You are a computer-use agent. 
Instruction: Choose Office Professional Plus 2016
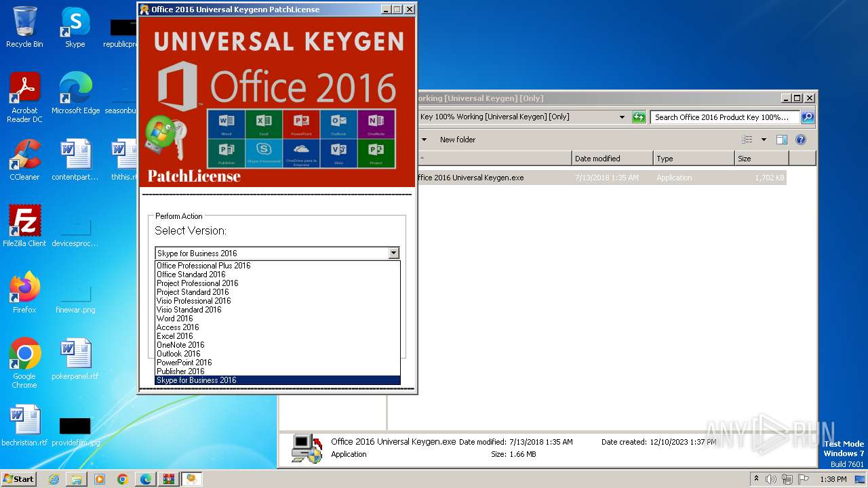277,266
